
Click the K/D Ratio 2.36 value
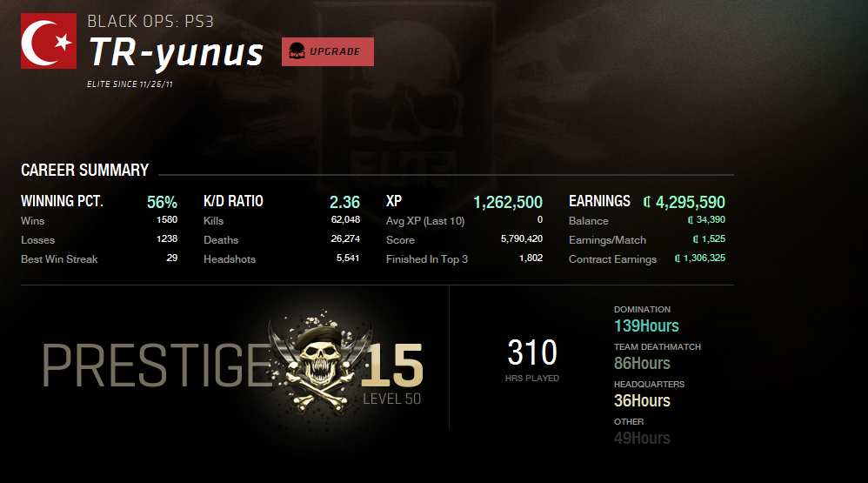[345, 202]
